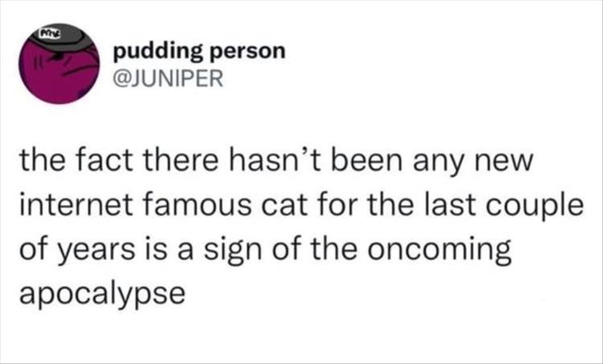Screen dimensions: 603x364
Task: Open the "pudding person" display name
Action: click(x=199, y=51)
